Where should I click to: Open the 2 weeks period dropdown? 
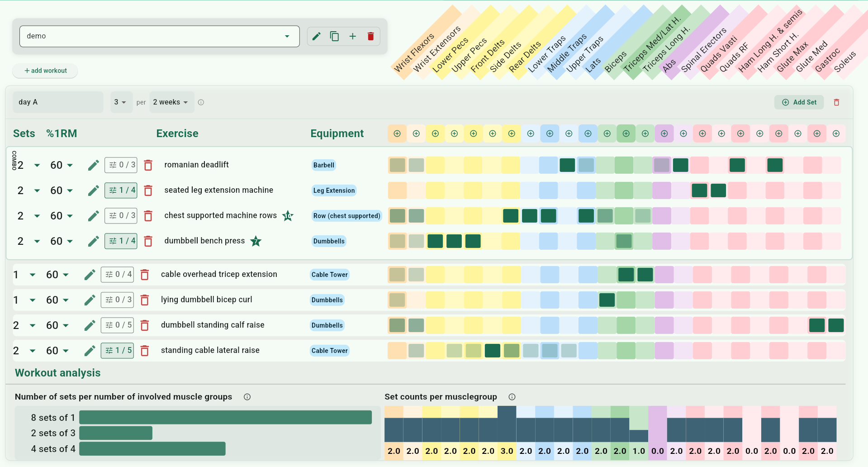click(x=171, y=102)
